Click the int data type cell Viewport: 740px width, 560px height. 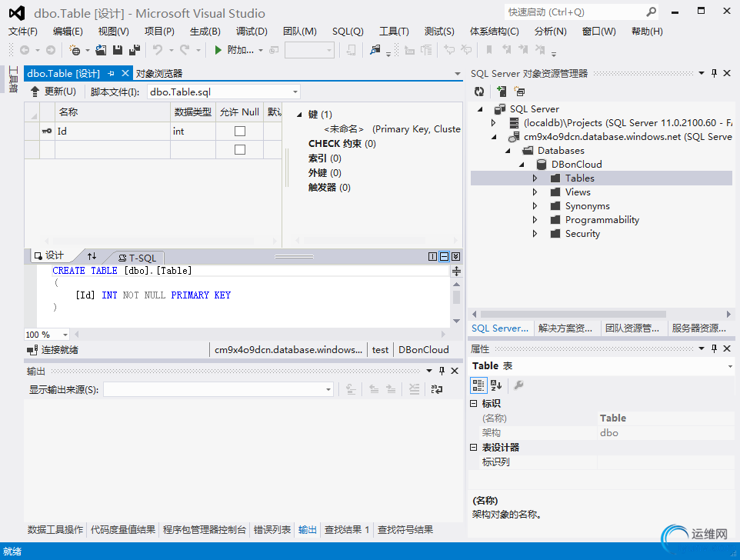pos(193,132)
